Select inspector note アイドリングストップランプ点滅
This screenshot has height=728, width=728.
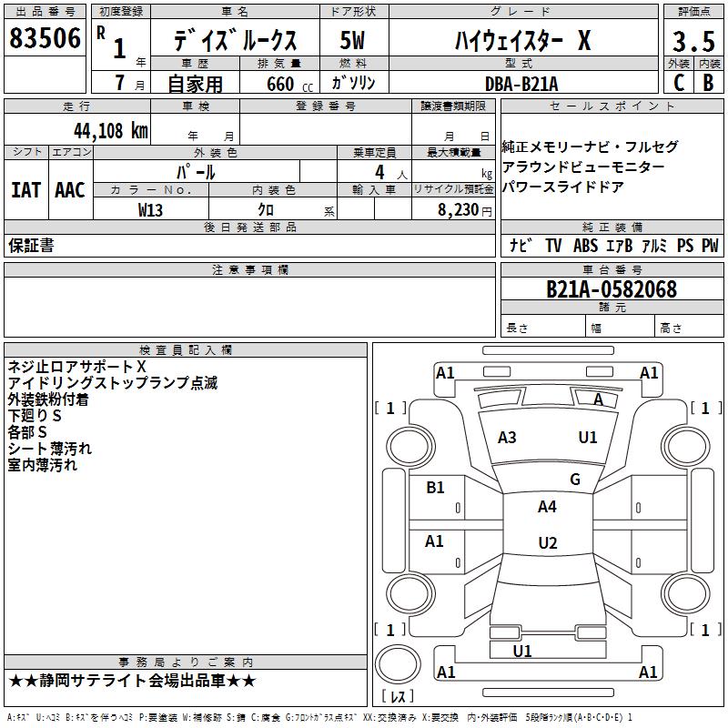pos(112,382)
